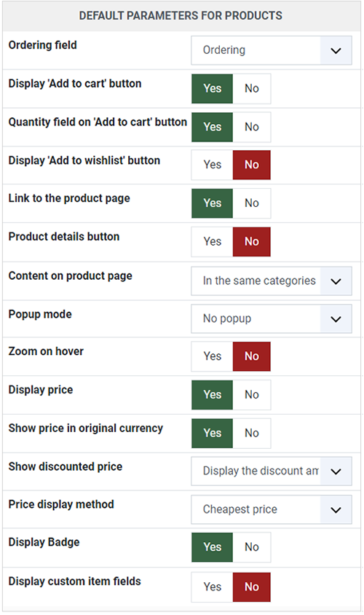Disable Display Badge by selecting No
Image resolution: width=364 pixels, height=615 pixels.
(x=252, y=547)
